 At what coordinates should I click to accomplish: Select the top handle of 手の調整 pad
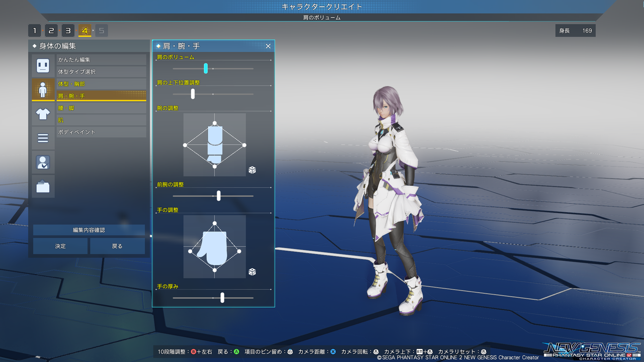tap(215, 223)
